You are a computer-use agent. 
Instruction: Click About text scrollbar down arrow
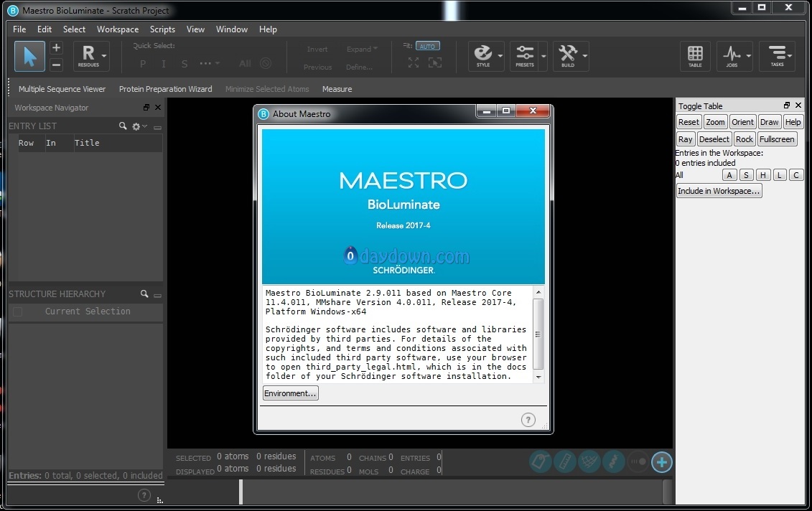coord(538,377)
